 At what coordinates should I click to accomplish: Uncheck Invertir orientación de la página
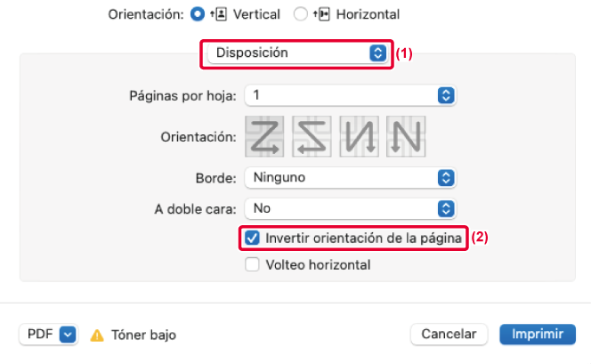253,238
